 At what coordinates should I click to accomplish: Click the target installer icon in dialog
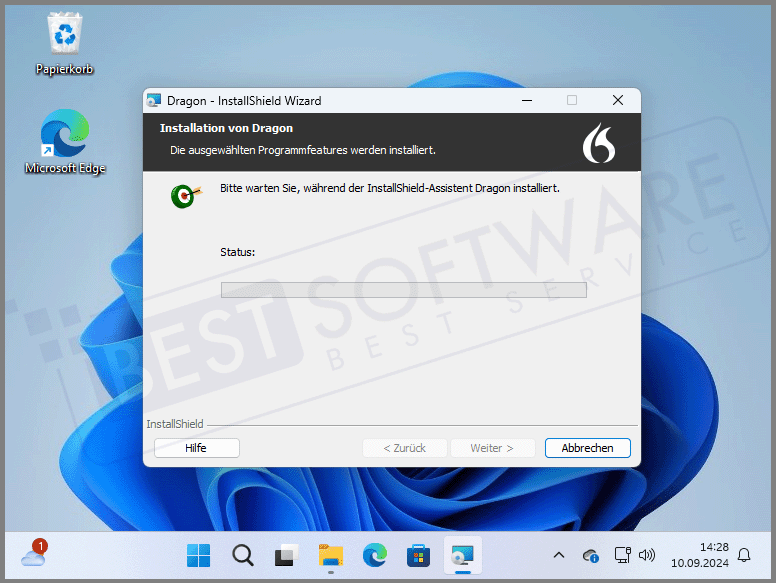click(x=185, y=194)
